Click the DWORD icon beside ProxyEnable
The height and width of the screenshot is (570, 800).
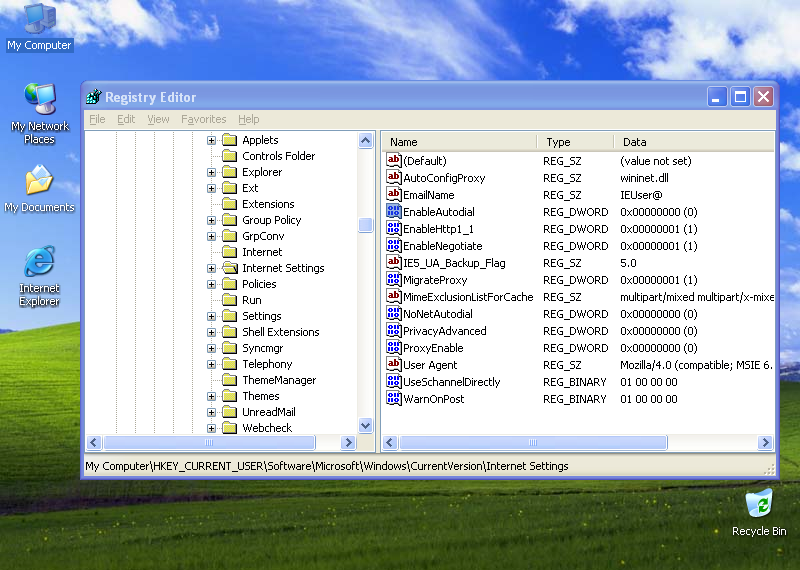393,348
